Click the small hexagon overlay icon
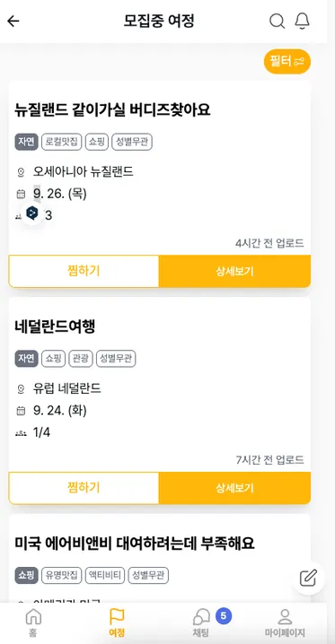Viewport: 335px width, 644px height. coord(32,213)
